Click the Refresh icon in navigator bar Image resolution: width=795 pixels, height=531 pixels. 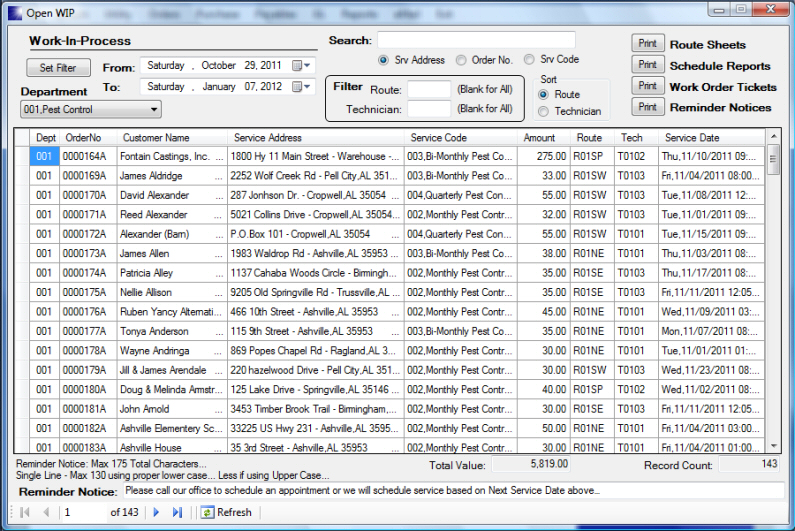[x=207, y=512]
